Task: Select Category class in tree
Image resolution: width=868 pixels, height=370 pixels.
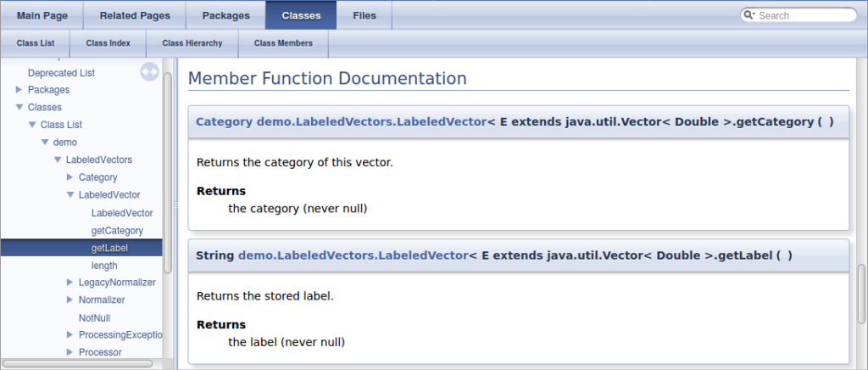Action: [x=98, y=177]
